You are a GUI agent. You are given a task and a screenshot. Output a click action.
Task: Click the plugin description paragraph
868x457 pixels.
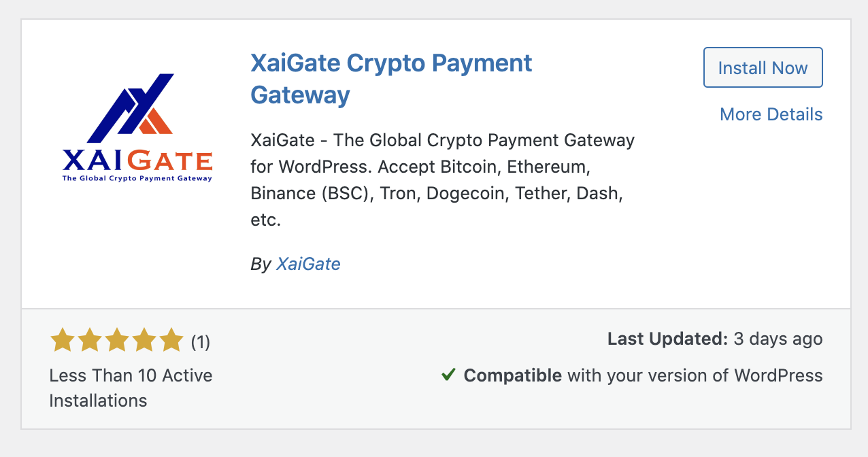(442, 180)
